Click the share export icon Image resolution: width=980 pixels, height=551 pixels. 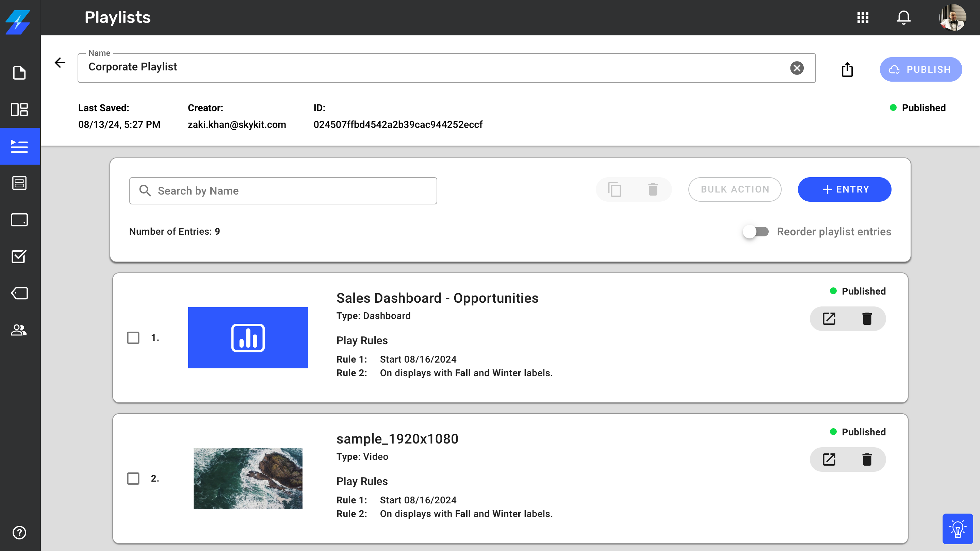click(x=847, y=69)
